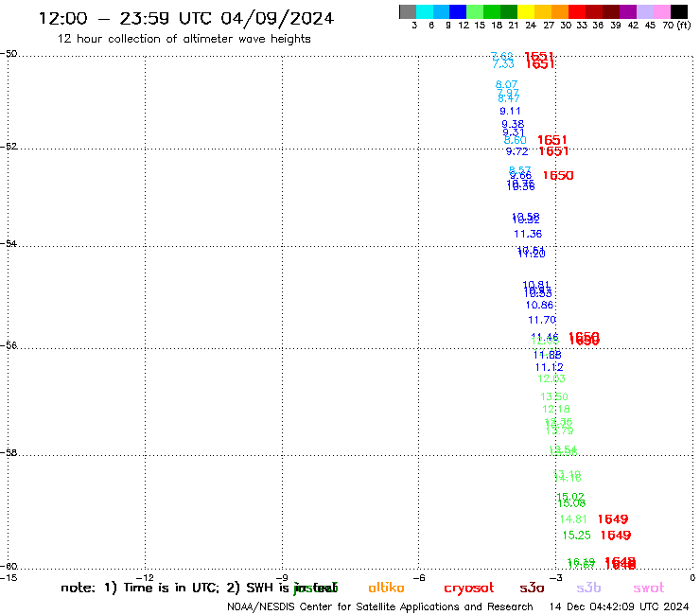Viewport: 700px width, 615px height.
Task: Click the longitude axis label '-9'
Action: [x=283, y=578]
